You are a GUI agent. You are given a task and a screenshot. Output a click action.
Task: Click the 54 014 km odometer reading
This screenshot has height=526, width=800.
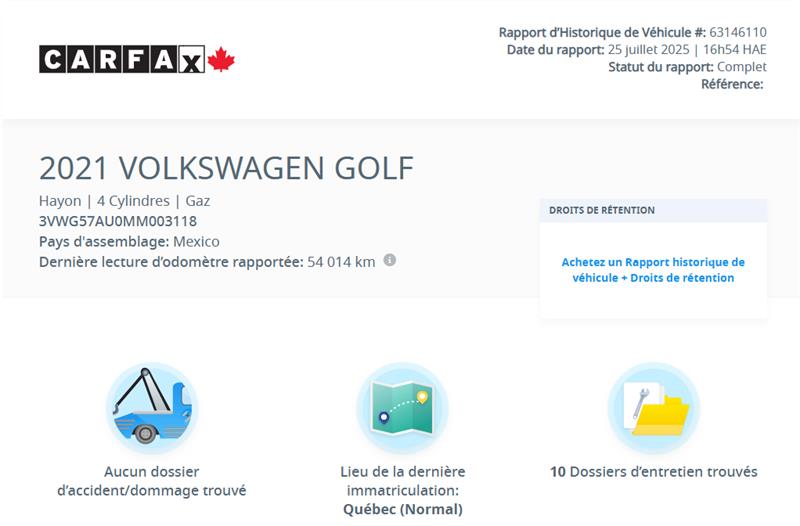coord(341,262)
